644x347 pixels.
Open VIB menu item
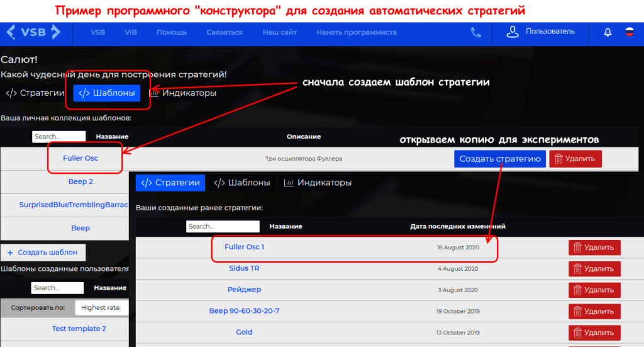(131, 32)
